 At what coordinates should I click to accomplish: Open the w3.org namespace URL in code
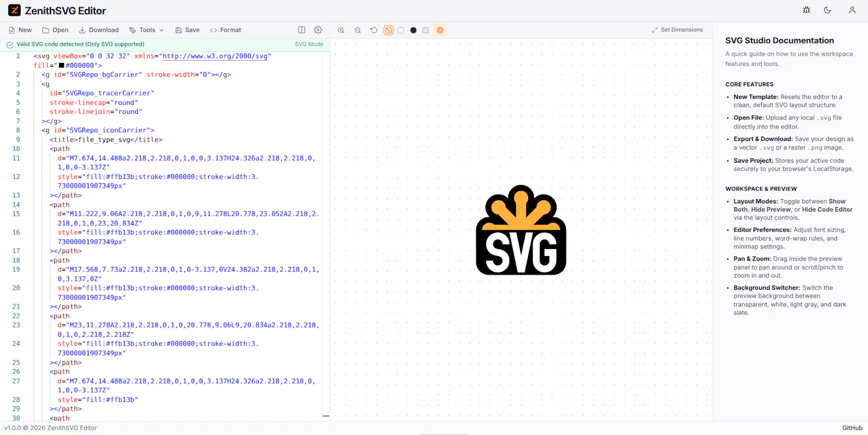pyautogui.click(x=215, y=56)
